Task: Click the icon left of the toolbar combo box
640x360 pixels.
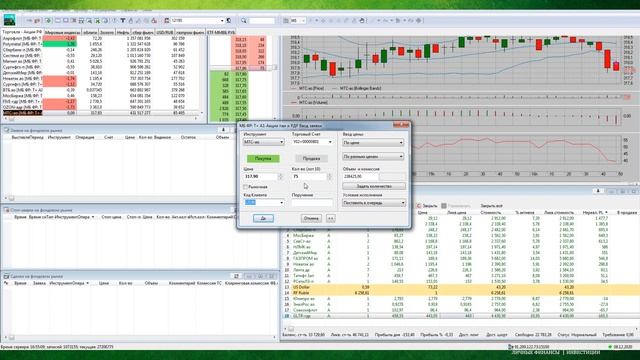Action: pyautogui.click(x=167, y=20)
